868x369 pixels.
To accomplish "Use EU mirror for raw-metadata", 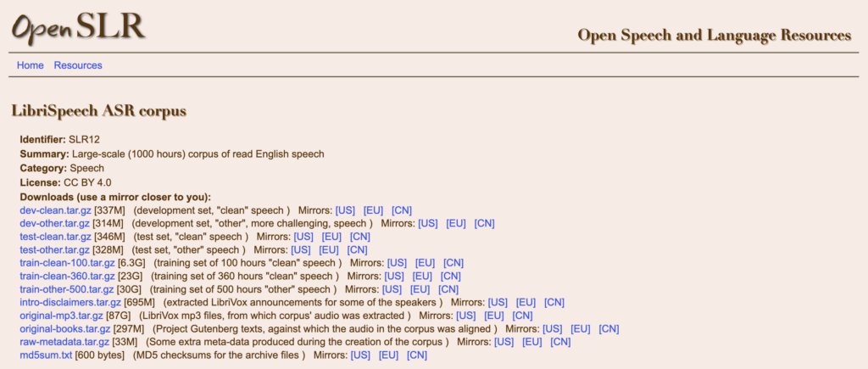I will coord(532,343).
